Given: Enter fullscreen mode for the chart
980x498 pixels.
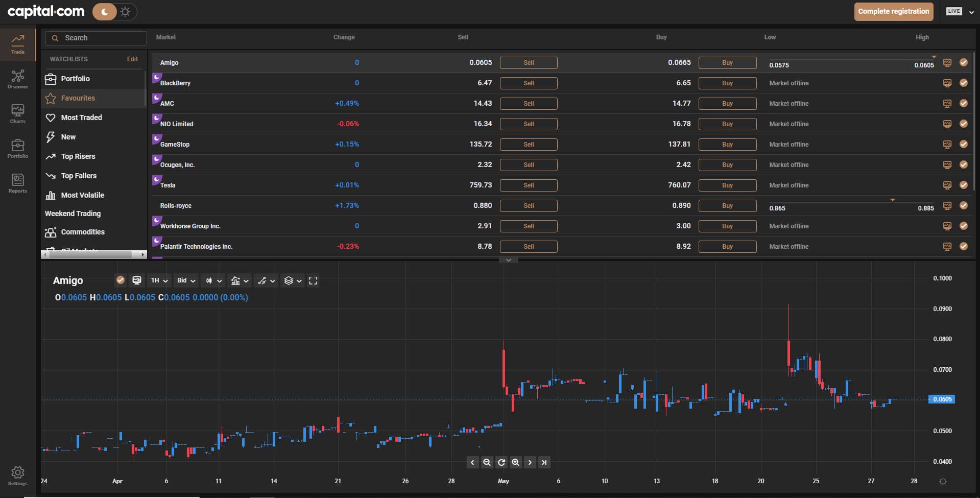Looking at the screenshot, I should pos(313,280).
